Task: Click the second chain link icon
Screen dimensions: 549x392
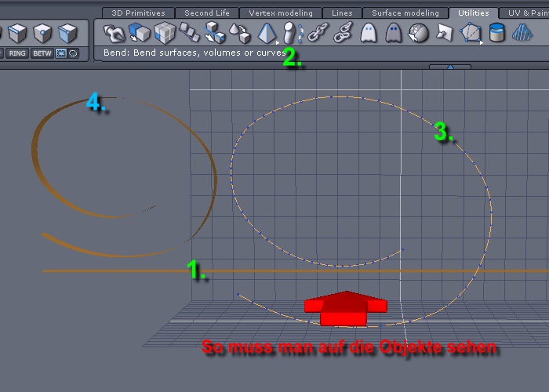Action: click(x=343, y=33)
